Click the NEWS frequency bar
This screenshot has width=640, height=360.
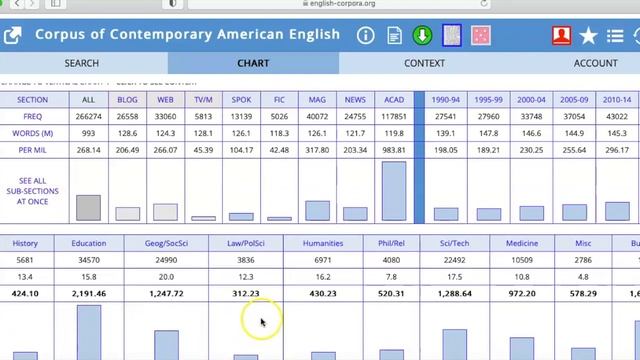(x=355, y=214)
